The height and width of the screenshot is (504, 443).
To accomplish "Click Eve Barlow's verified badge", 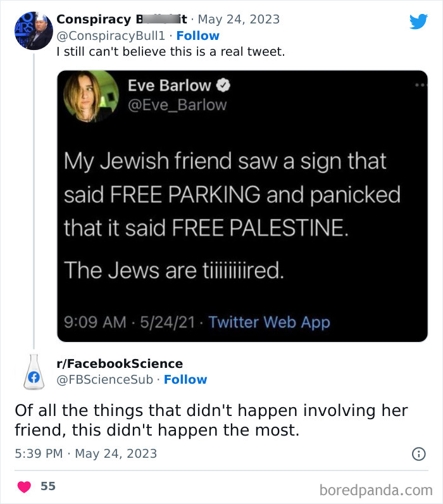I will point(225,85).
